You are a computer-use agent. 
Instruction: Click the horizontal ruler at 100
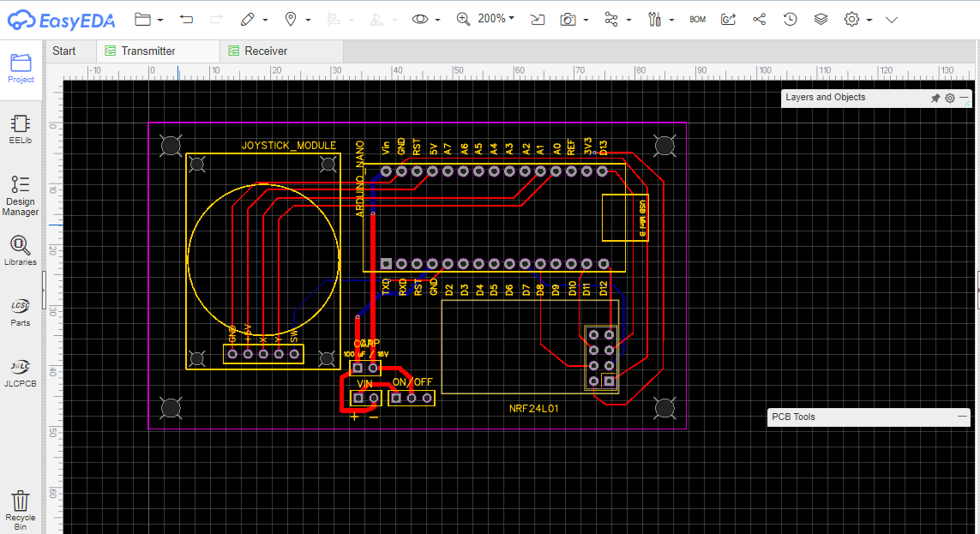click(765, 70)
